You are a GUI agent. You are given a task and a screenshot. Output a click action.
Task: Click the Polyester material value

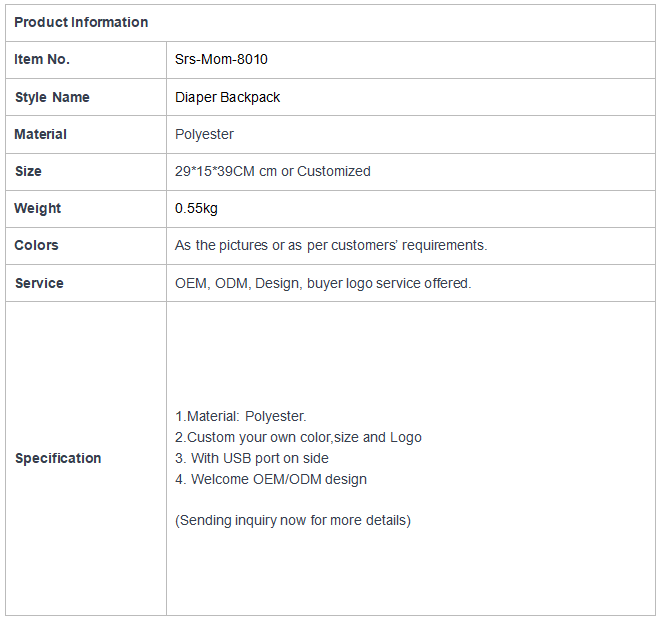[204, 135]
